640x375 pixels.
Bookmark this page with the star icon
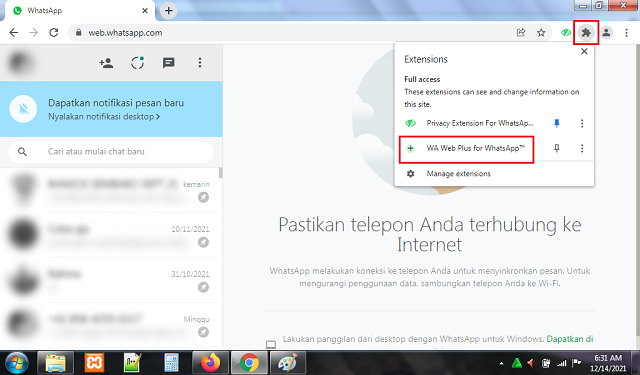coord(541,33)
